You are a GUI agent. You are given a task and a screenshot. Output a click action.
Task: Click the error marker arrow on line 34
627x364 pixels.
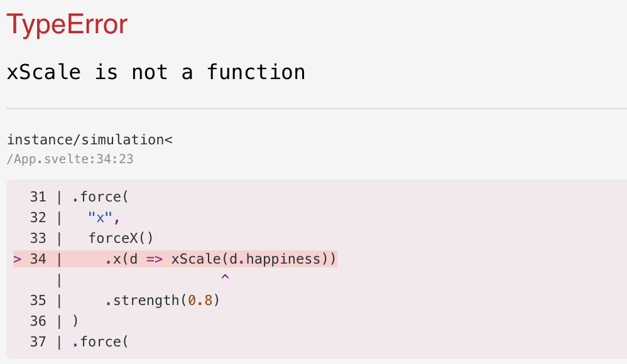click(x=17, y=259)
